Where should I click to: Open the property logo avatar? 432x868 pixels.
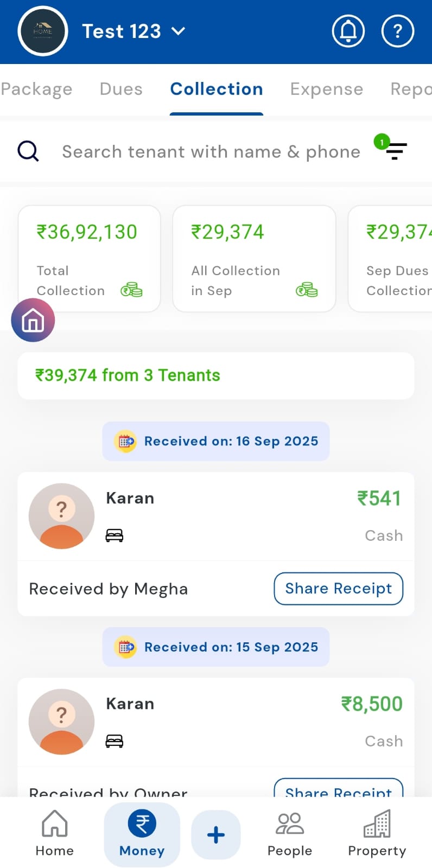point(43,31)
